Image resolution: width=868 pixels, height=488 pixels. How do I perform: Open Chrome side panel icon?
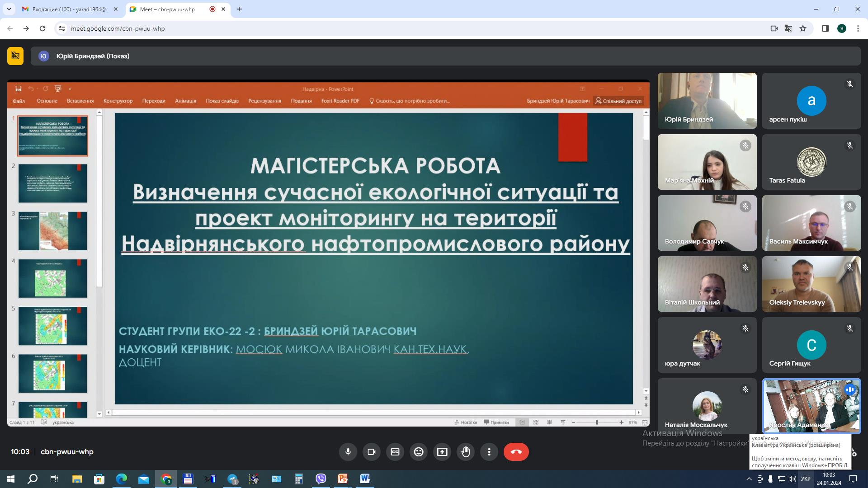tap(825, 28)
